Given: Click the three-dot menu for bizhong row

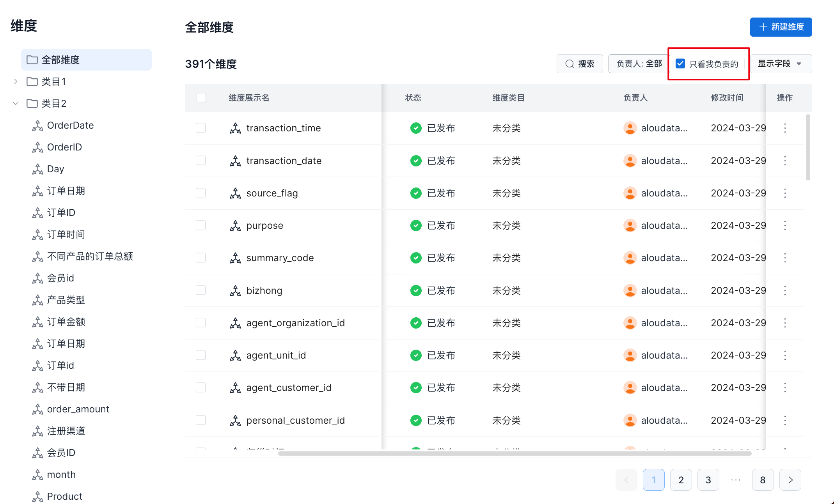Looking at the screenshot, I should [785, 291].
